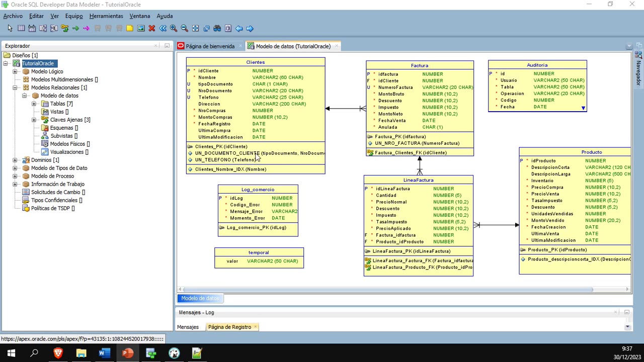Click the bottom Modelo de datos diagram tab
Image resolution: width=644 pixels, height=362 pixels.
(x=200, y=298)
